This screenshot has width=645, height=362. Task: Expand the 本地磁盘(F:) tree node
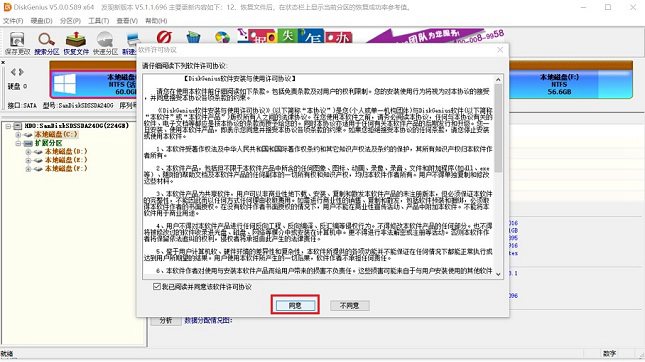(28, 169)
